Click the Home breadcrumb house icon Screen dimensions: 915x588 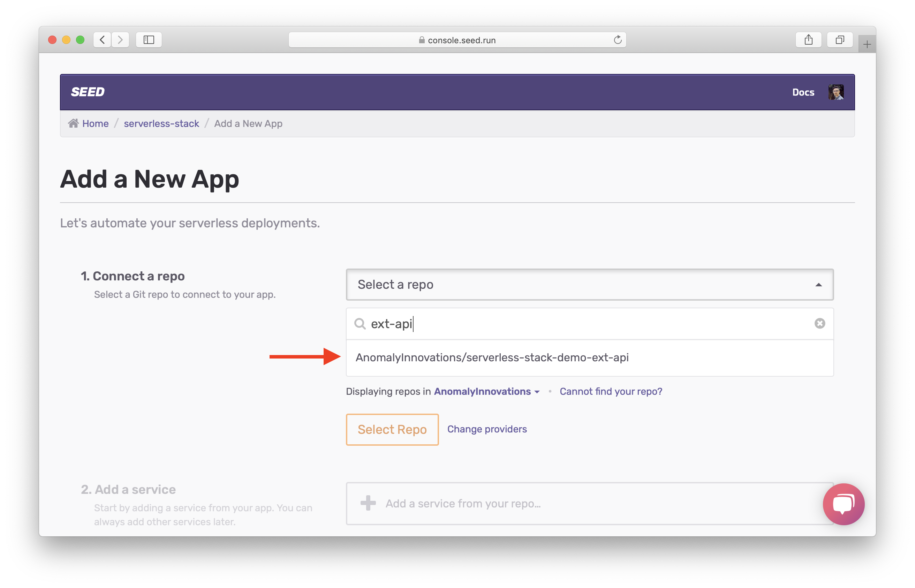coord(73,123)
